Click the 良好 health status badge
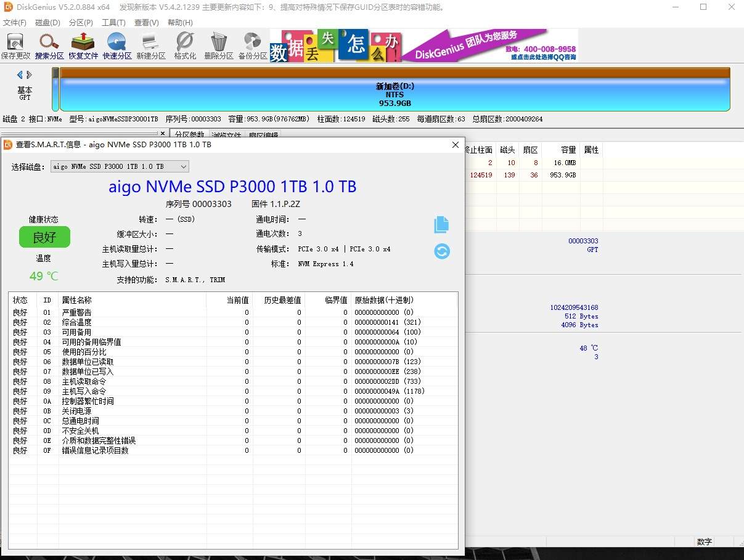Viewport: 744px width, 560px height. pyautogui.click(x=44, y=237)
